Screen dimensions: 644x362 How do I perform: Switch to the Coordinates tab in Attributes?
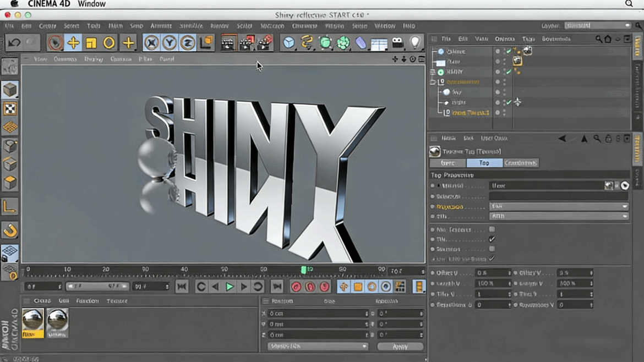click(522, 163)
